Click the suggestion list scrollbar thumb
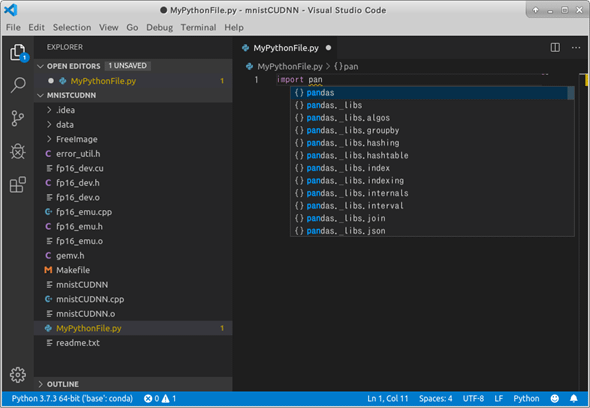The image size is (590, 408). coord(571,93)
